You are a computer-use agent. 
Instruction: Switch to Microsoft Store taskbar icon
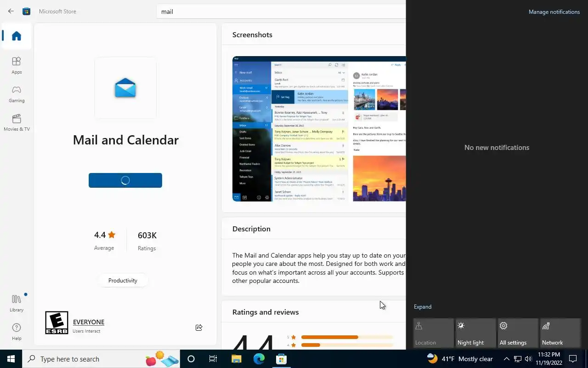[x=281, y=359]
